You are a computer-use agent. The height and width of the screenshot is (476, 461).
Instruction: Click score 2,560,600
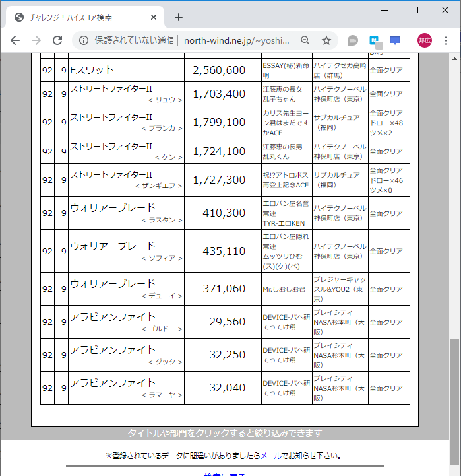219,70
